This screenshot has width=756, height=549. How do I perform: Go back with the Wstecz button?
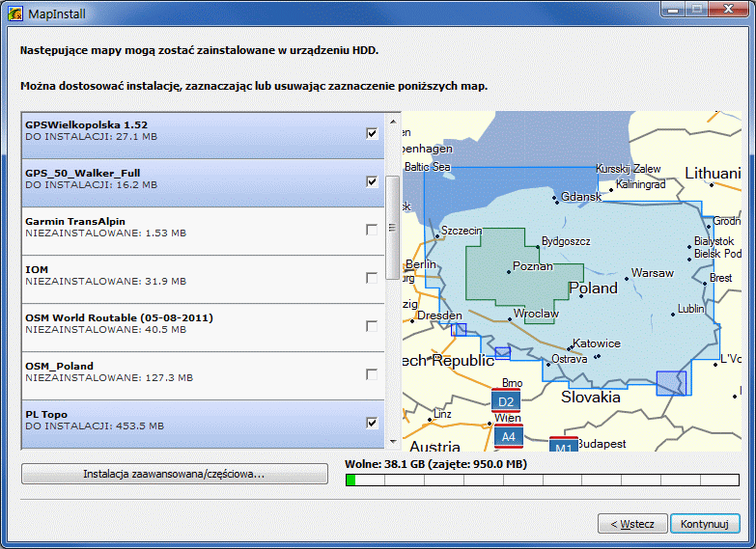[632, 524]
